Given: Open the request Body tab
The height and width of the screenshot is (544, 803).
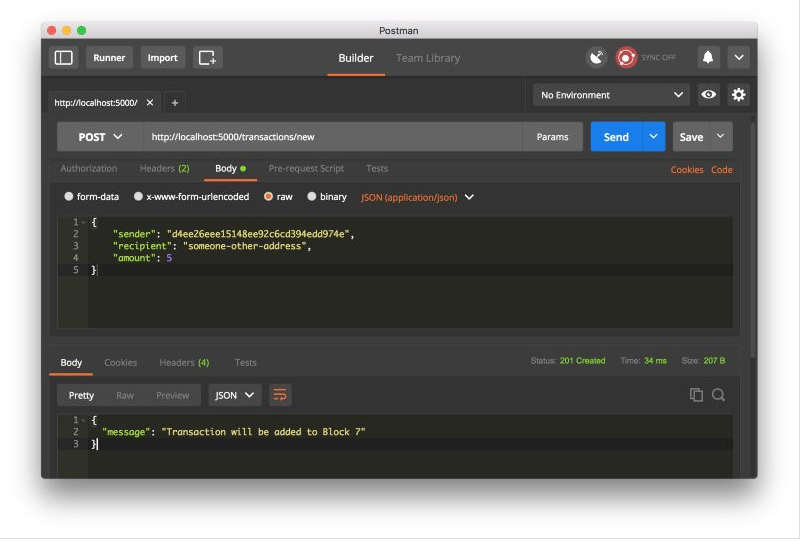Looking at the screenshot, I should [230, 169].
